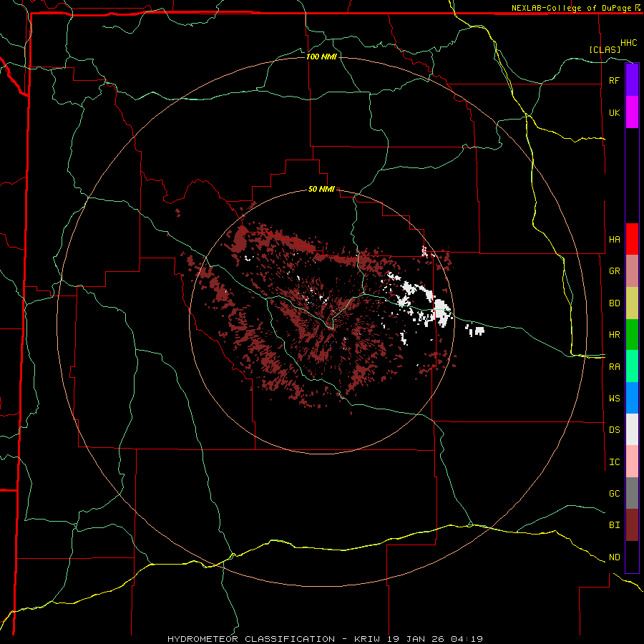Click the IC pink legend swatch
644x644 pixels.
pyautogui.click(x=632, y=462)
